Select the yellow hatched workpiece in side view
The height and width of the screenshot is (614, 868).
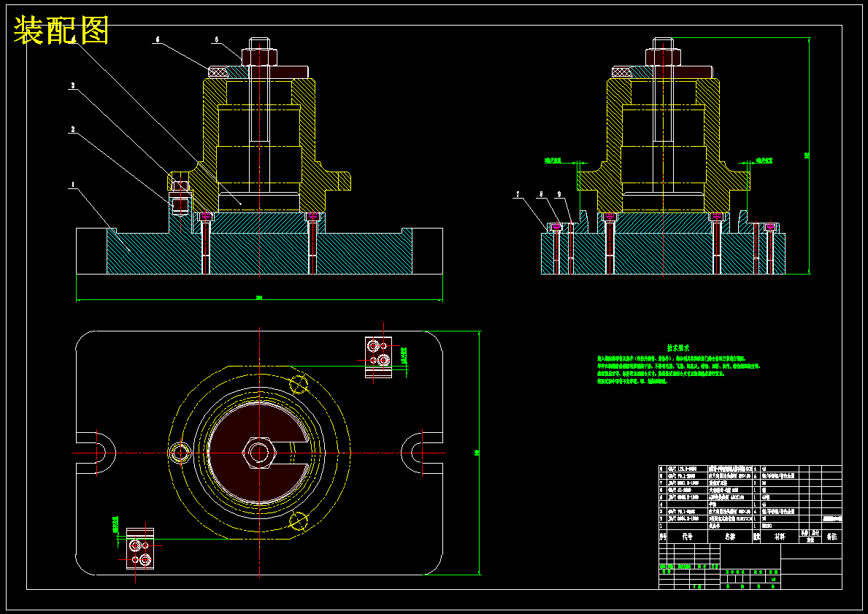(x=663, y=145)
